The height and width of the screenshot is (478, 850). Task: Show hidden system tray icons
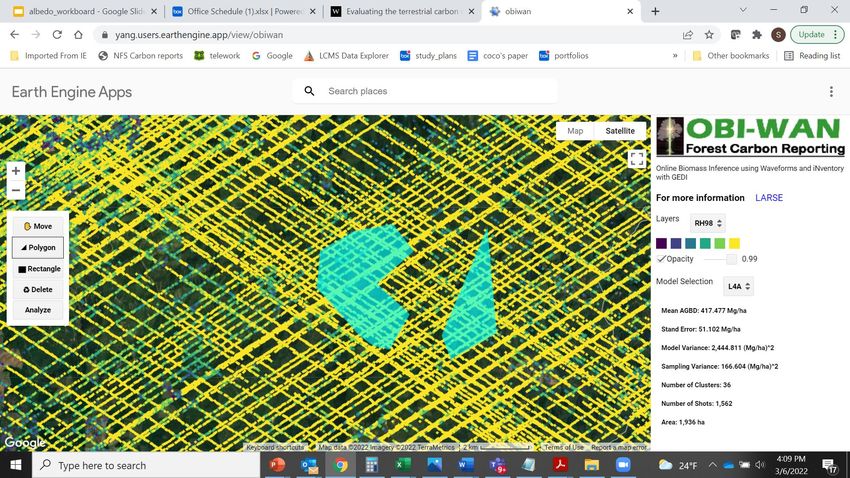pyautogui.click(x=712, y=465)
